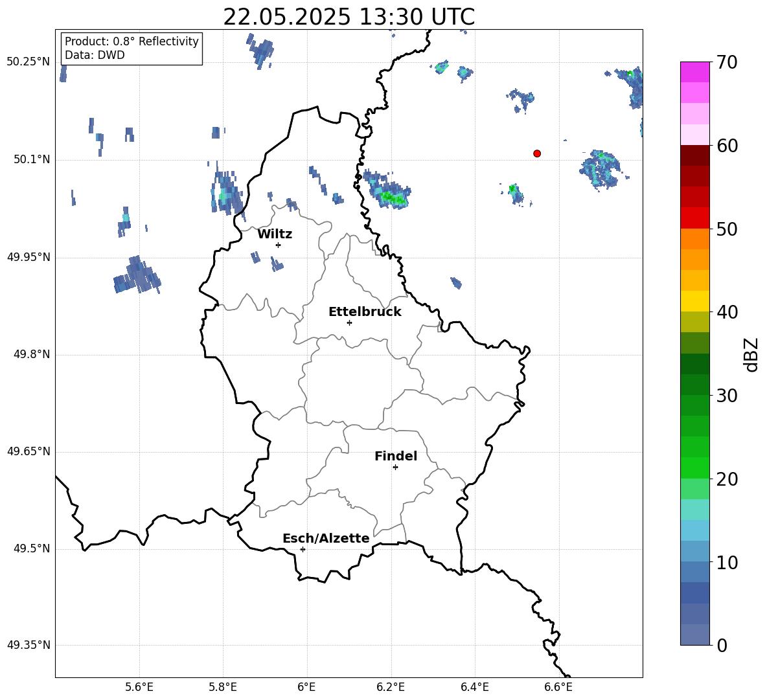The width and height of the screenshot is (767, 700).
Task: Click the 20 colorbar tick label
Action: (727, 479)
